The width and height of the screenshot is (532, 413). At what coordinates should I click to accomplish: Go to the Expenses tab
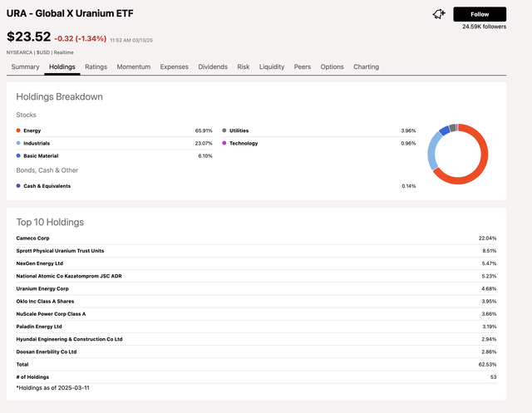coord(174,66)
